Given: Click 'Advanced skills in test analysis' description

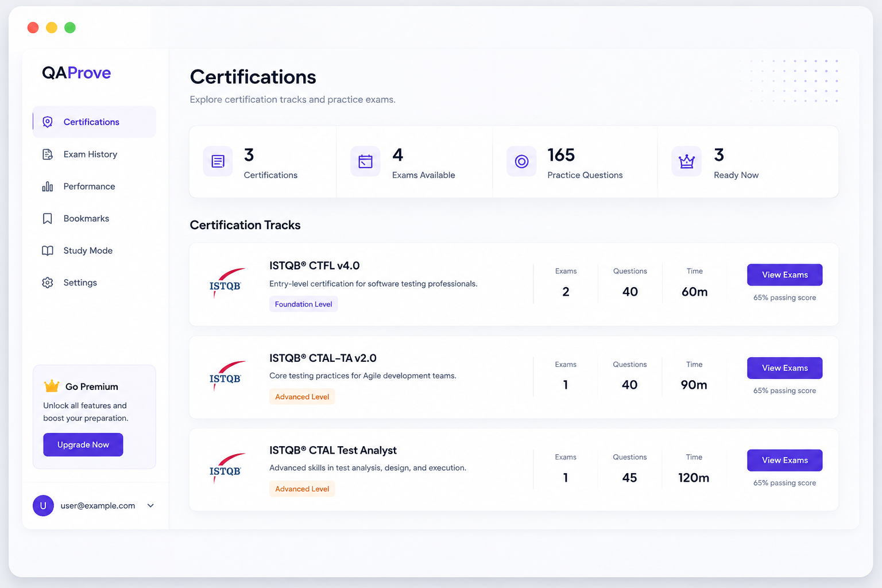Looking at the screenshot, I should [x=367, y=468].
